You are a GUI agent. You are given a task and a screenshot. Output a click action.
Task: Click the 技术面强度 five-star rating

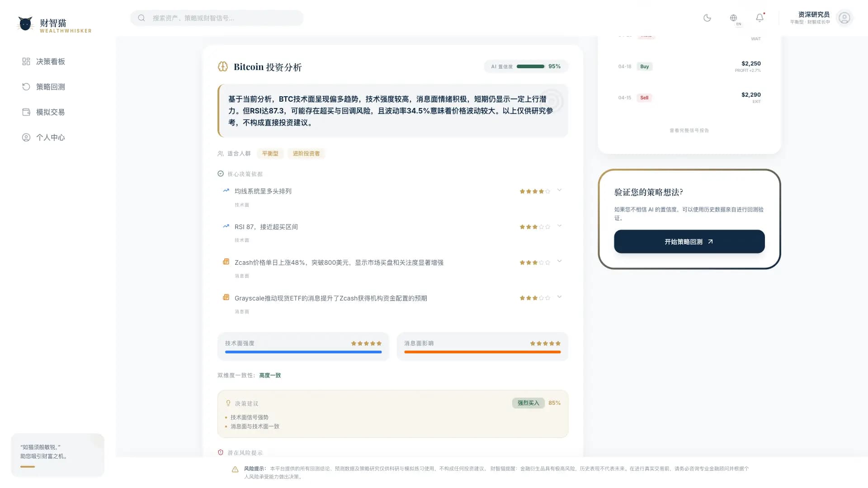point(366,343)
